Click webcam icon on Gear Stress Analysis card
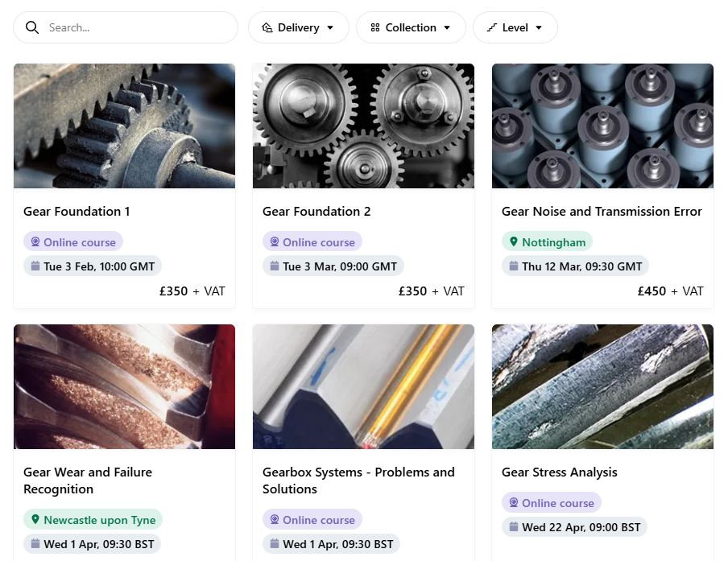 click(x=514, y=502)
